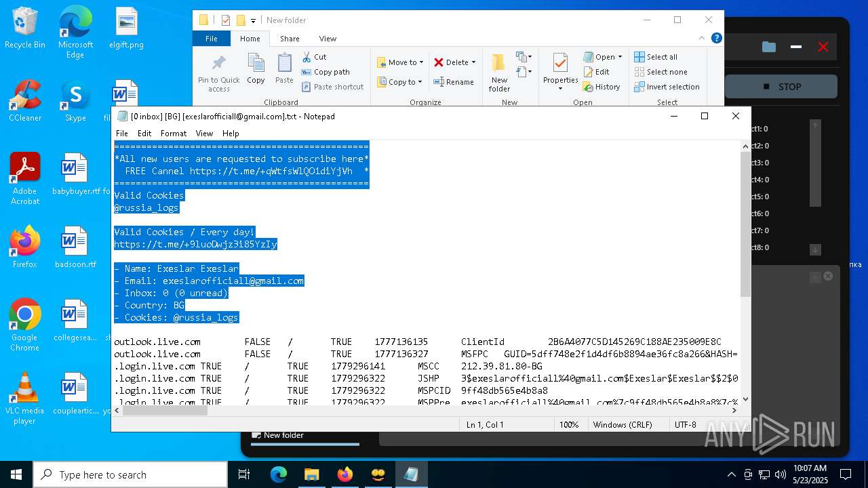The width and height of the screenshot is (868, 488).
Task: Click the https://t.me/+9luoDwjz3i85YzIy line
Action: point(195,245)
